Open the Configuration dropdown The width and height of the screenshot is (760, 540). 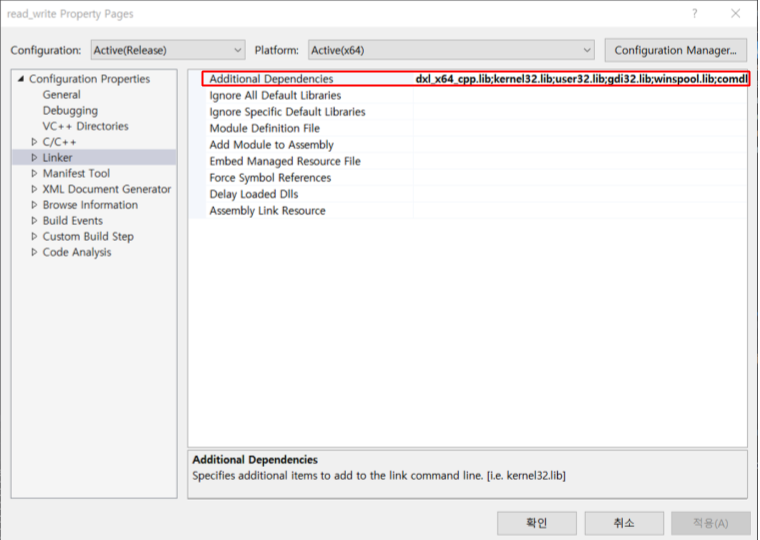pos(167,50)
